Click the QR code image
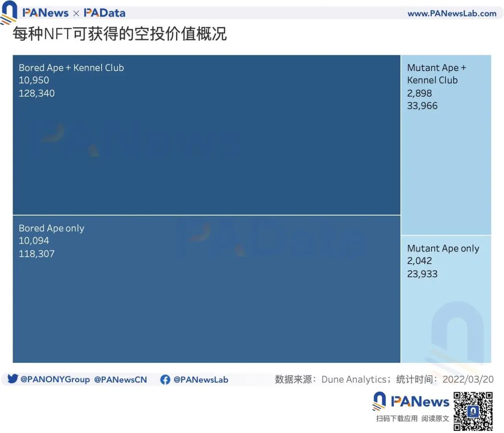The height and width of the screenshot is (433, 504). pyautogui.click(x=473, y=411)
